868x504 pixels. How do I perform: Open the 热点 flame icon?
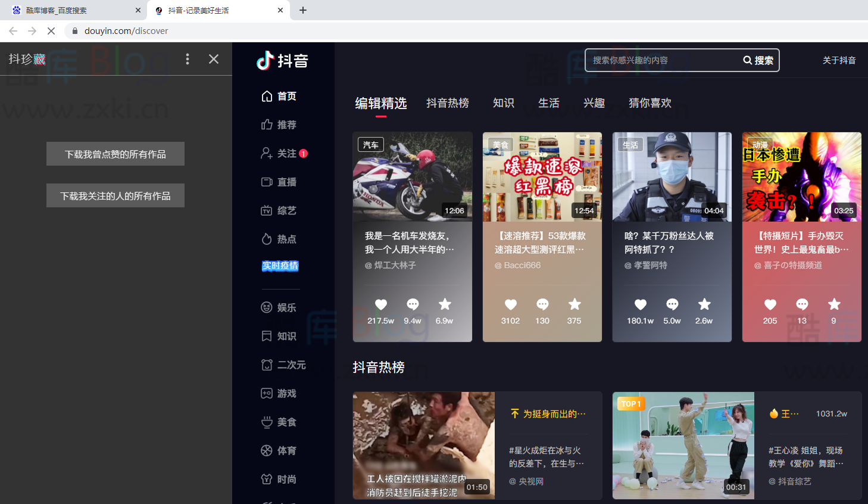tap(266, 239)
